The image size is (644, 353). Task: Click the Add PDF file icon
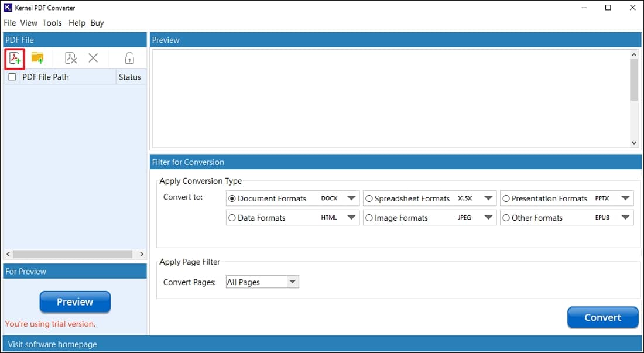(15, 58)
